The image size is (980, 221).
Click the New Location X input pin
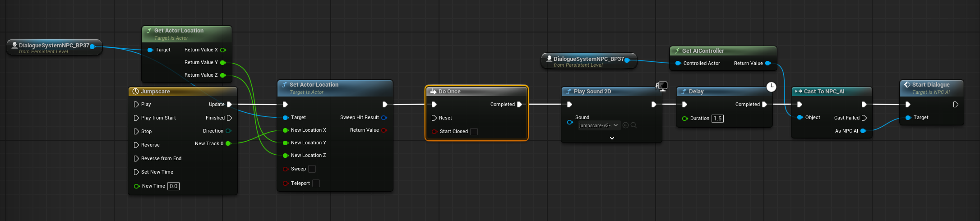[x=286, y=130]
